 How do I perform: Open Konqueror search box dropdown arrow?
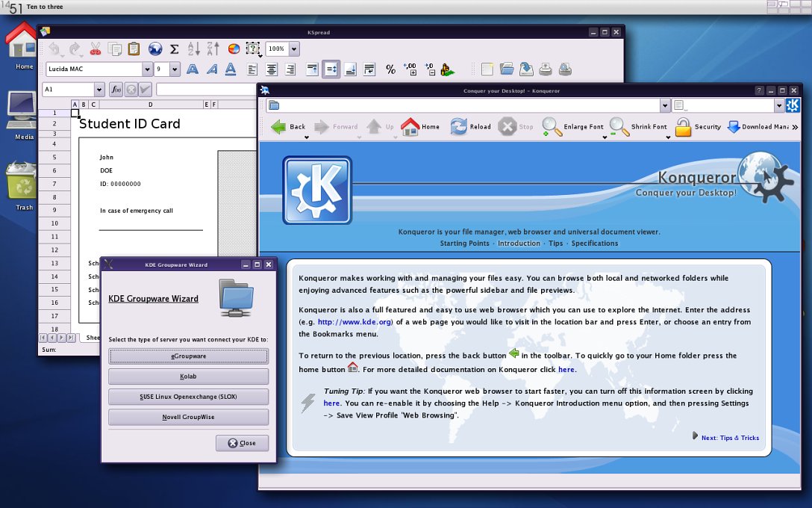tap(779, 106)
